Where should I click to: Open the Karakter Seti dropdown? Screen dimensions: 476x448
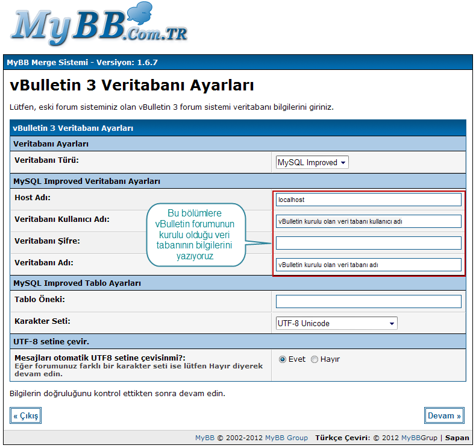(x=336, y=323)
